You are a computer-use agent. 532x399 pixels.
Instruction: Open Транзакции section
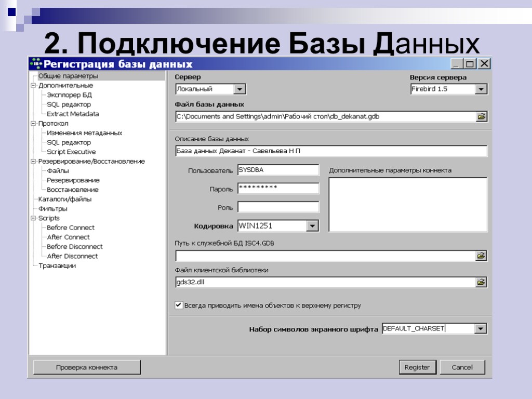tap(57, 265)
